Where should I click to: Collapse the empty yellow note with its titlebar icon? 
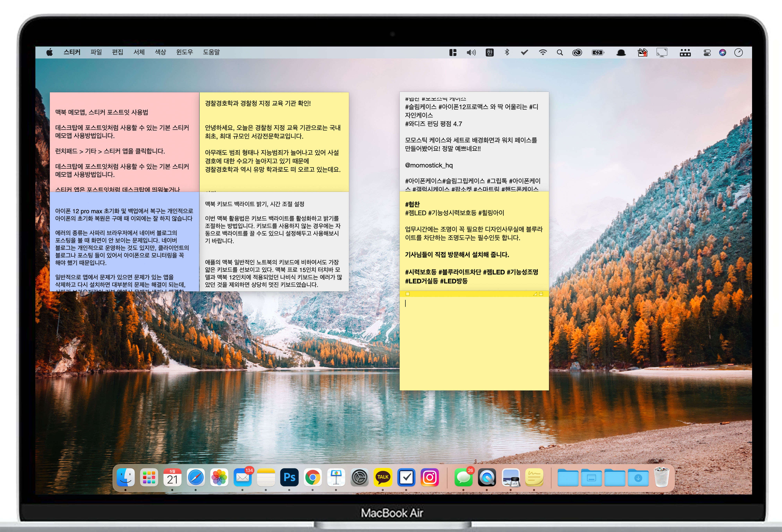tap(541, 294)
